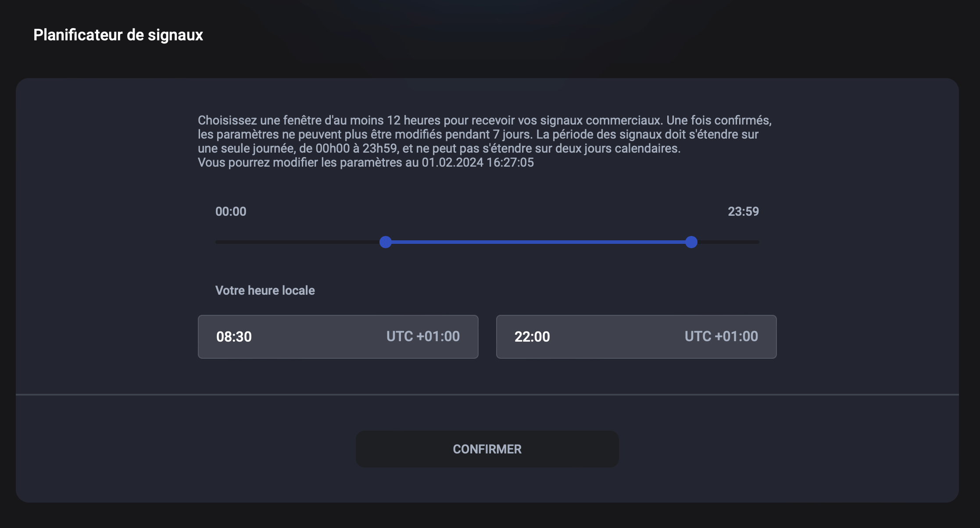980x528 pixels.
Task: Select the left slider handle for start time
Action: coord(385,242)
